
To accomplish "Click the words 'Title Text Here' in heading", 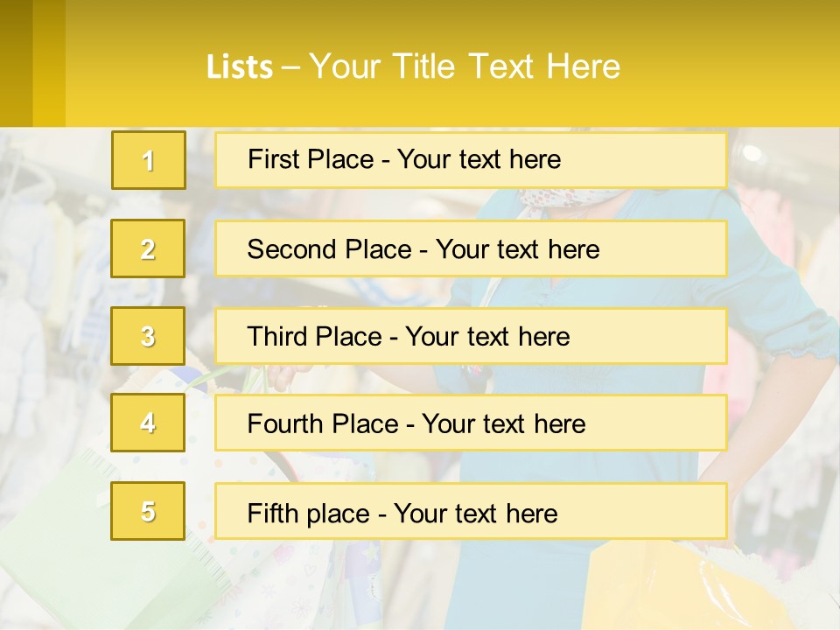I will click(x=507, y=66).
